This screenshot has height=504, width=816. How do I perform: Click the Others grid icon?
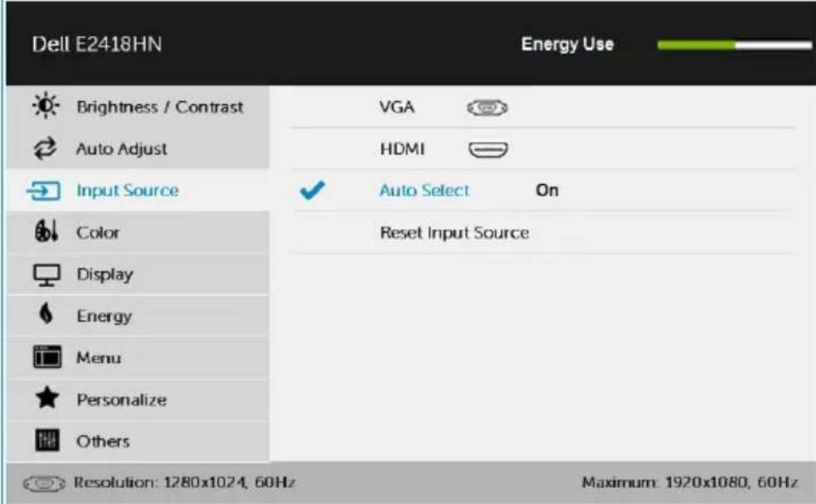click(x=46, y=440)
